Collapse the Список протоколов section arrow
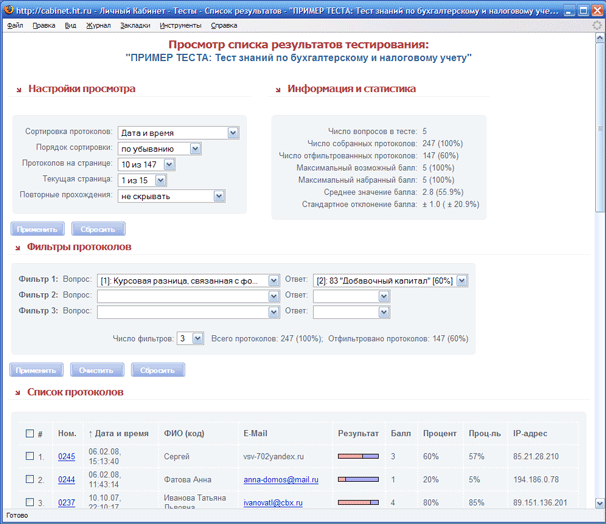606x524 pixels. click(x=17, y=393)
